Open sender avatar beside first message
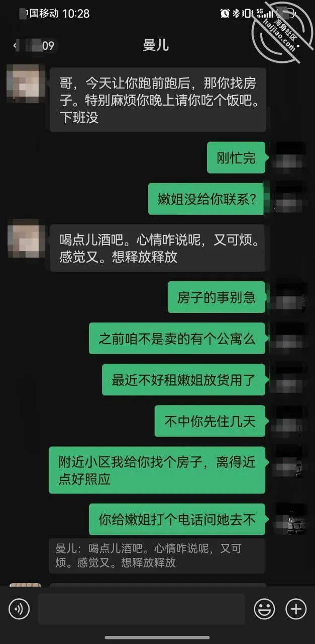 pos(23,84)
